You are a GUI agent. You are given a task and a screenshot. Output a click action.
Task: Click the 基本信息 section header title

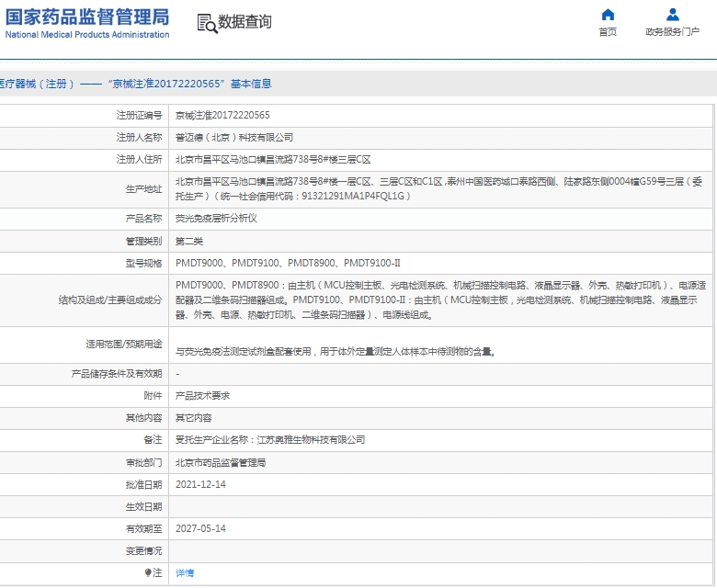(251, 84)
